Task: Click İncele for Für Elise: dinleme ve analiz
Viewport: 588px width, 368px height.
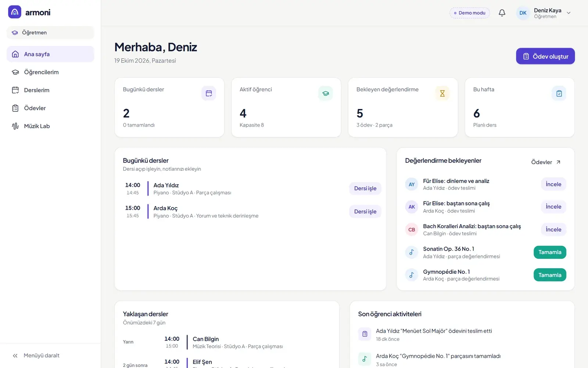Action: coord(553,184)
